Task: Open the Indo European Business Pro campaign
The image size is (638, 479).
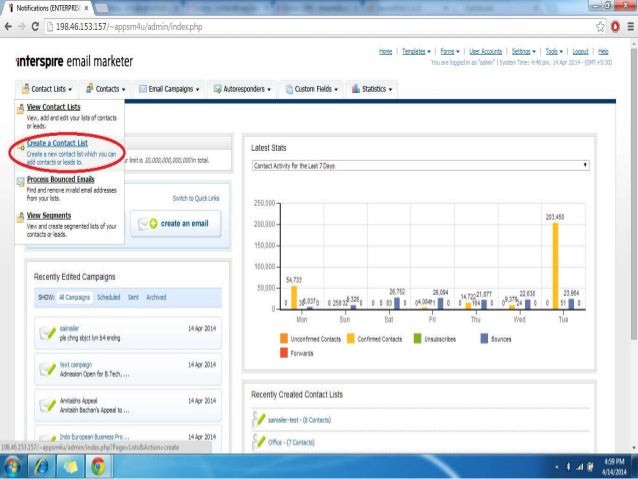Action: 94,437
